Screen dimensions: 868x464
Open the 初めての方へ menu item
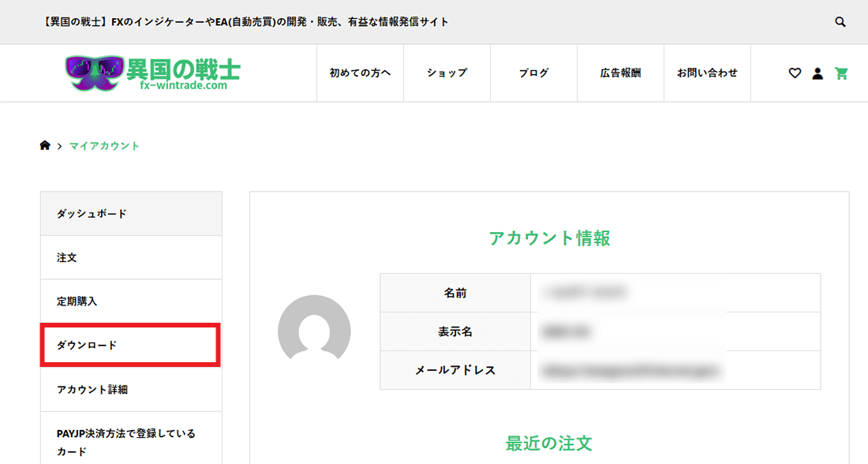(x=360, y=73)
